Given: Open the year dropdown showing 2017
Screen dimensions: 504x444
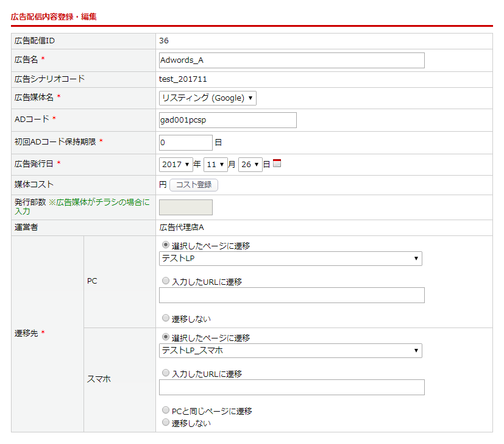Looking at the screenshot, I should coord(176,165).
